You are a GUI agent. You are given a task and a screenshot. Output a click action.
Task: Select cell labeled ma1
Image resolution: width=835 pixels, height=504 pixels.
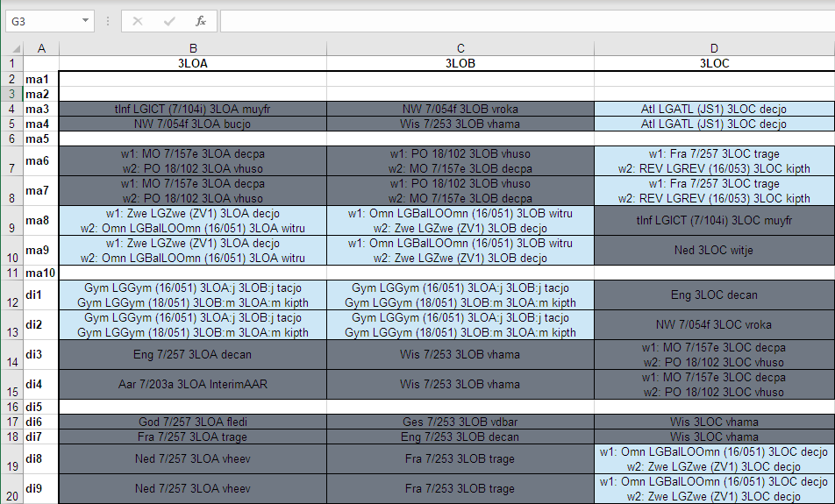click(41, 79)
